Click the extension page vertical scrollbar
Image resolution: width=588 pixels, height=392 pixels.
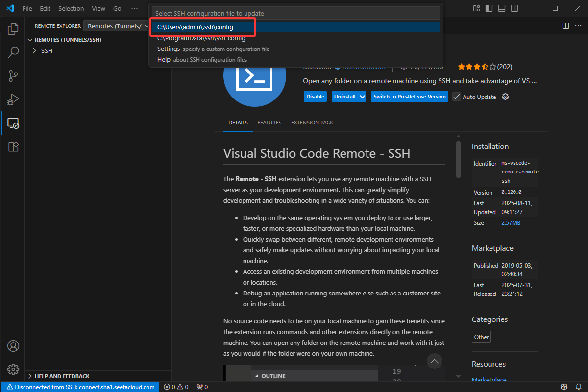[x=458, y=159]
